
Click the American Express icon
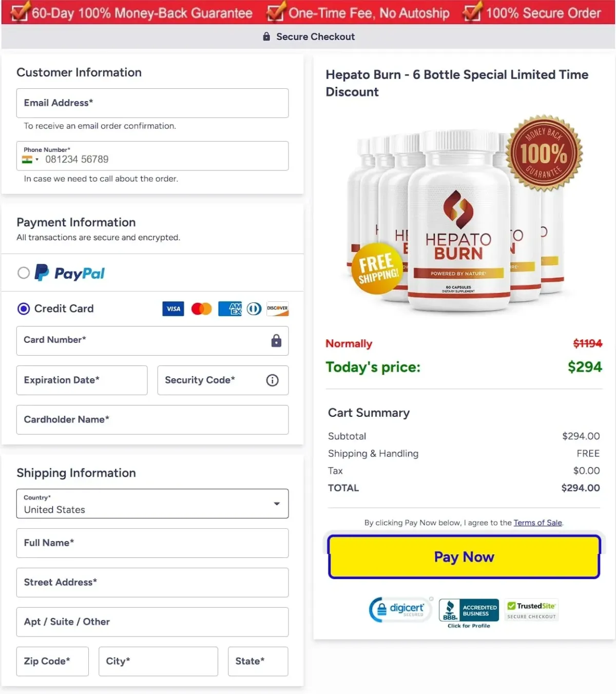pos(229,309)
